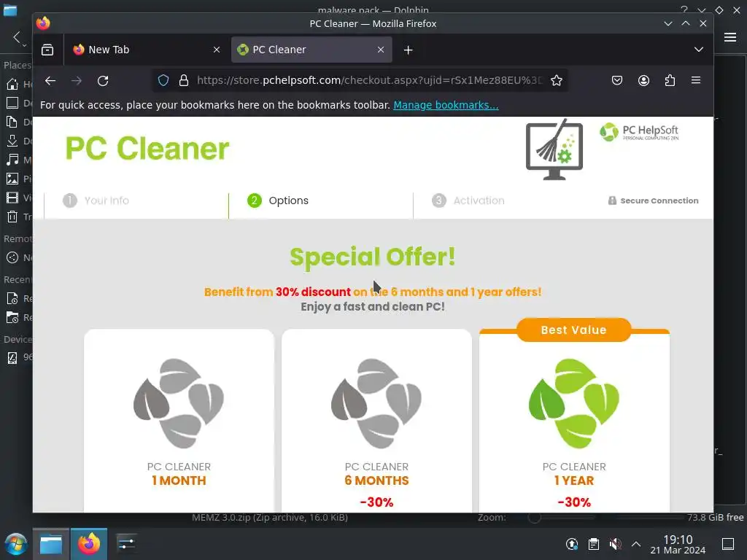This screenshot has height=560, width=747.
Task: Select step 2 Options
Action: 278,201
